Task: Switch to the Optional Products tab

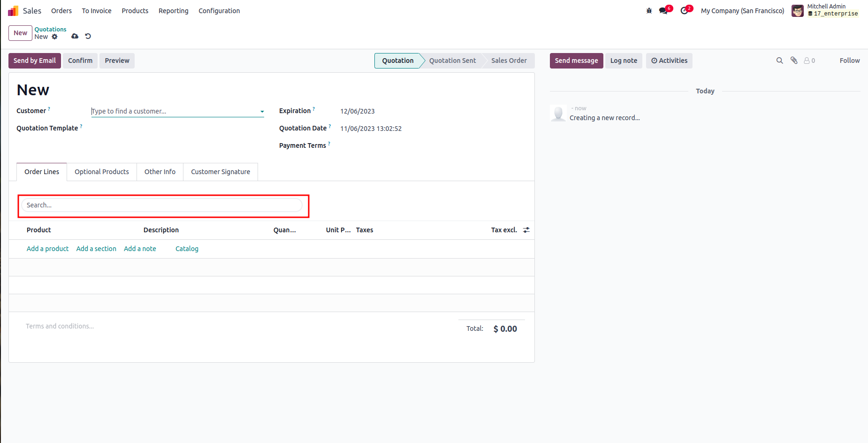Action: coord(101,172)
